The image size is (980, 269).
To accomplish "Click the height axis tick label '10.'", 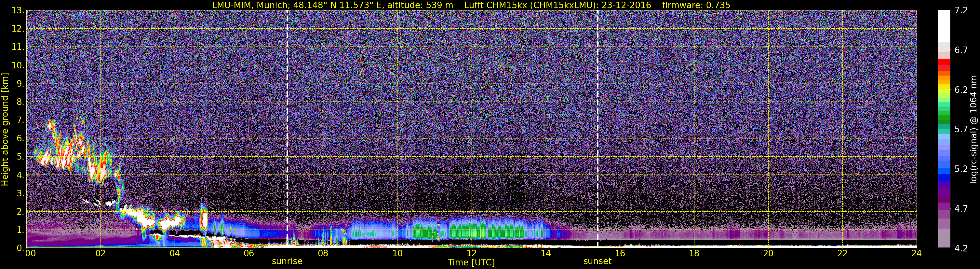I will [x=18, y=65].
